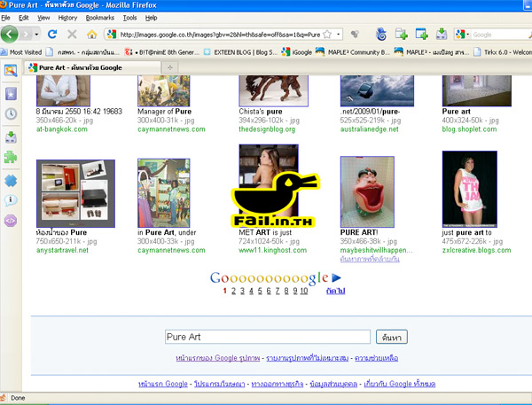This screenshot has width=532, height=405.
Task: Click the thedesignblog.org source text
Action: (x=267, y=129)
